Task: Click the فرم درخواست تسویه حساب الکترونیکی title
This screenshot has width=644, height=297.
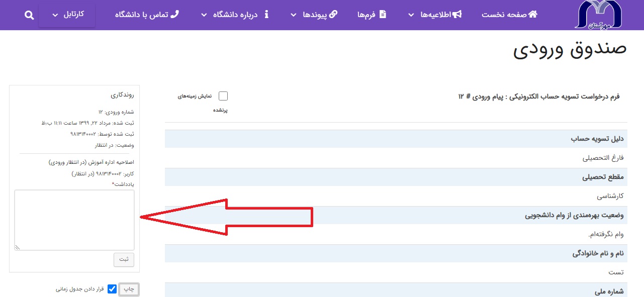Action: (x=539, y=96)
